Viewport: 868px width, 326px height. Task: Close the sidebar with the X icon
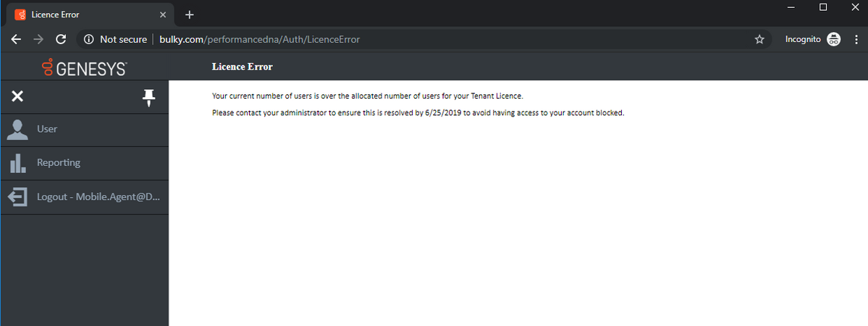pos(17,96)
